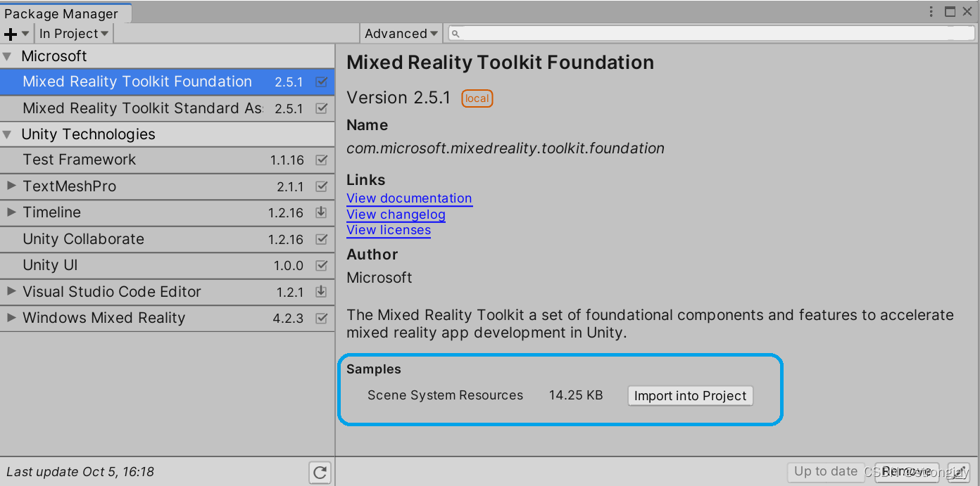This screenshot has width=980, height=486.
Task: Maximize the Package Manager window
Action: (950, 11)
